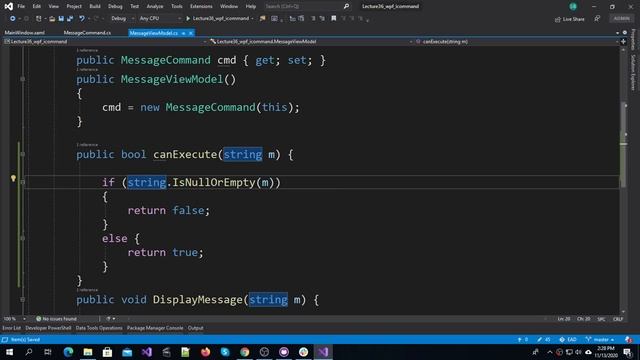Collapse the if block outline toggle
The height and width of the screenshot is (360, 640).
22,182
